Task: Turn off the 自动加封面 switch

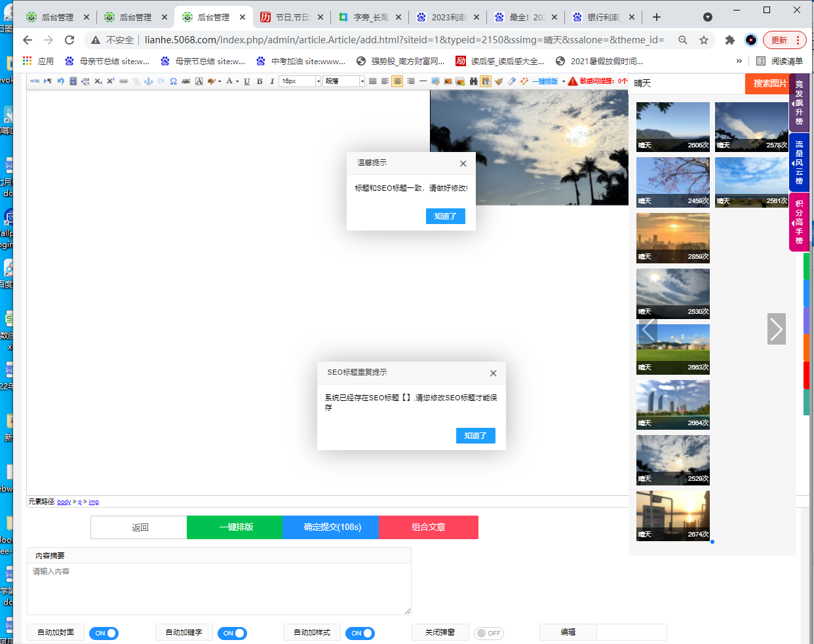Action: coord(104,634)
